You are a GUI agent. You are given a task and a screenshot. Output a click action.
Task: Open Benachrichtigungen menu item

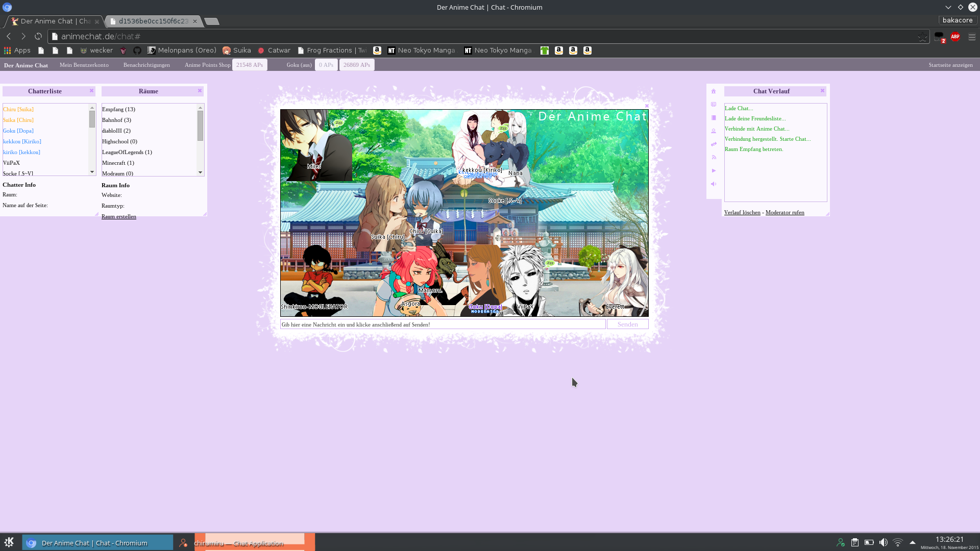(x=146, y=65)
